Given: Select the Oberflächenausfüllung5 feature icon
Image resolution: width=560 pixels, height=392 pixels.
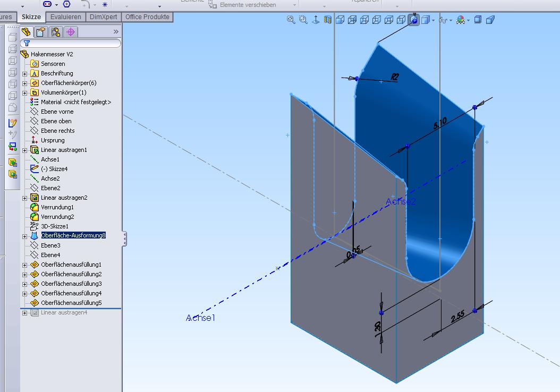Looking at the screenshot, I should pos(35,303).
